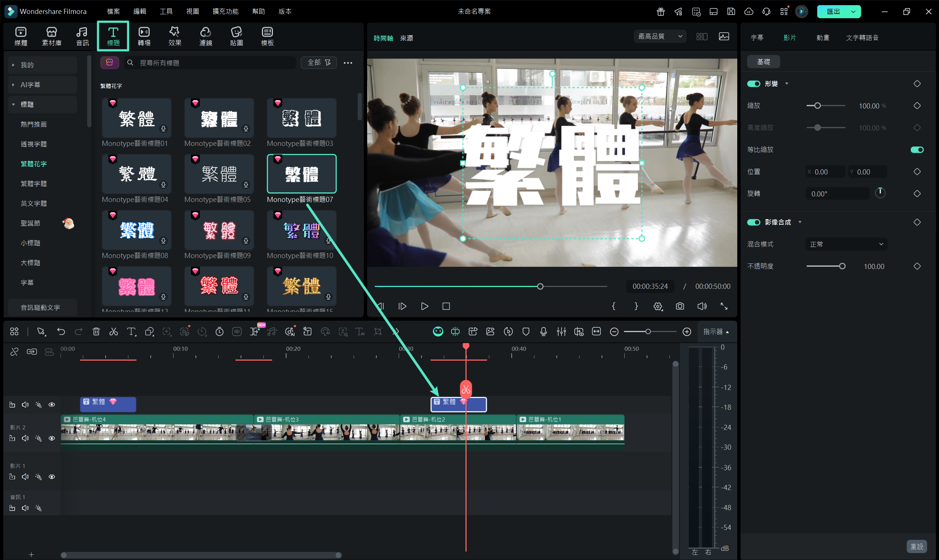Open the Stickers (貼圖) panel
Image resolution: width=939 pixels, height=560 pixels.
click(x=236, y=36)
